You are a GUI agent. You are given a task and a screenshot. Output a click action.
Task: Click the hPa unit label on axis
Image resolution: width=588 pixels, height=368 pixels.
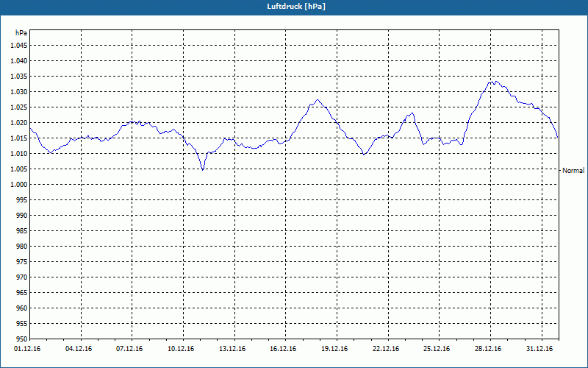coord(21,33)
